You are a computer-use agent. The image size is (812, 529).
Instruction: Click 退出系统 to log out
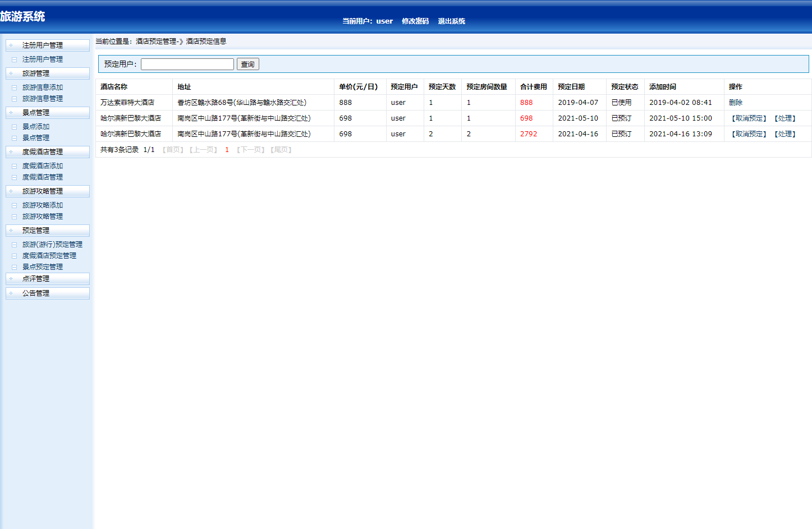point(451,21)
